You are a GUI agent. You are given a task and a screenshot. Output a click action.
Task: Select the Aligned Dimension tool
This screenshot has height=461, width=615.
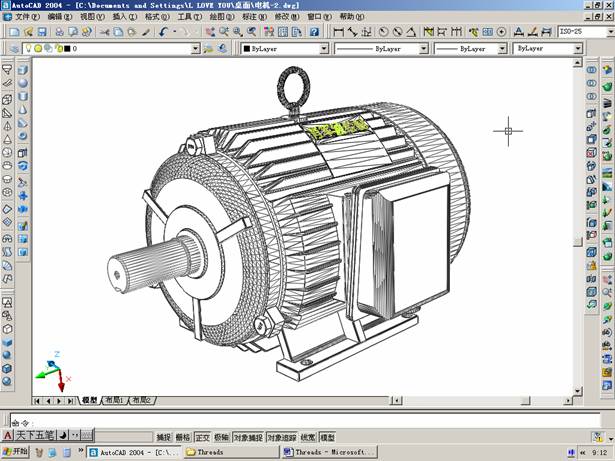coord(352,32)
